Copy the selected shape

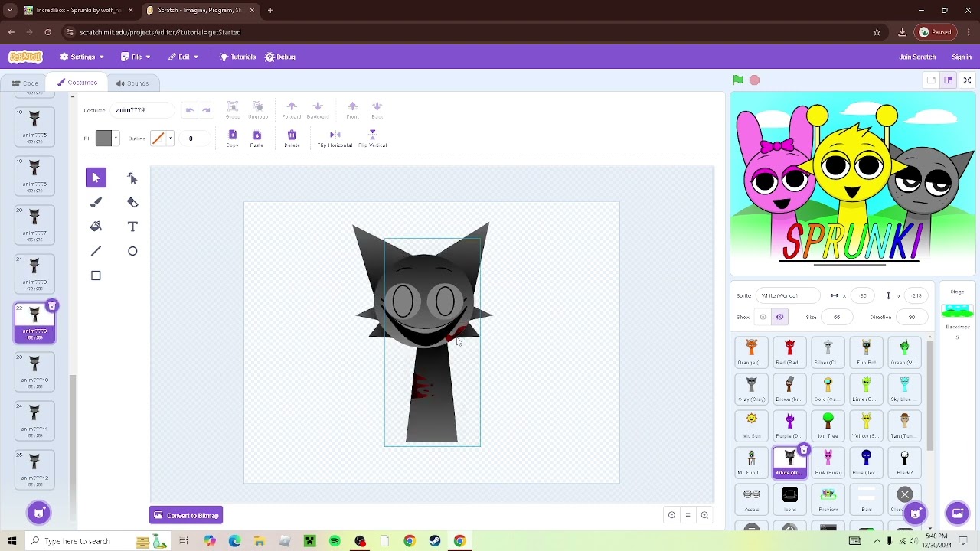point(232,139)
